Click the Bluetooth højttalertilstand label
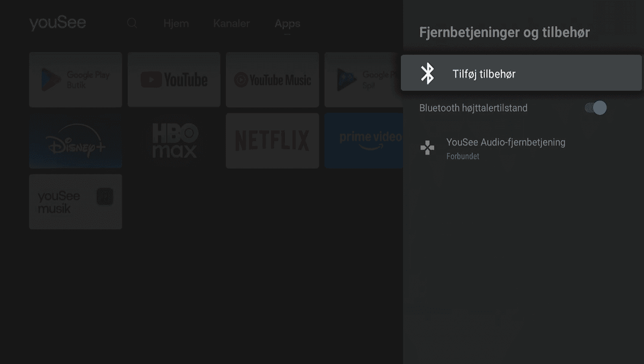This screenshot has height=364, width=644. (473, 108)
